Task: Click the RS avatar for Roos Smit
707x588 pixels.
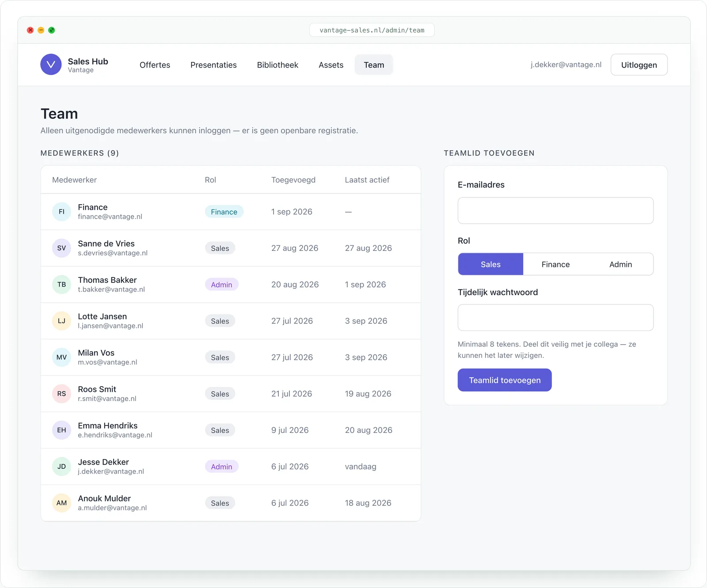Action: coord(61,394)
